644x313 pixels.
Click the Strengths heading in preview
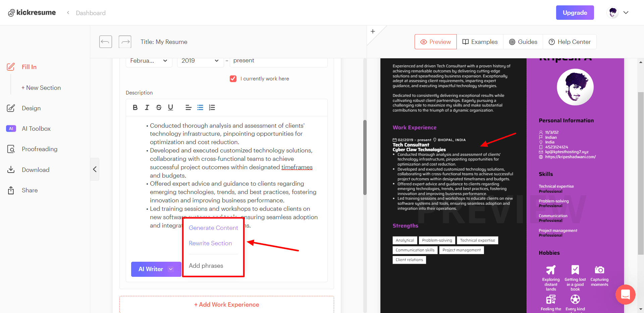[x=405, y=226]
